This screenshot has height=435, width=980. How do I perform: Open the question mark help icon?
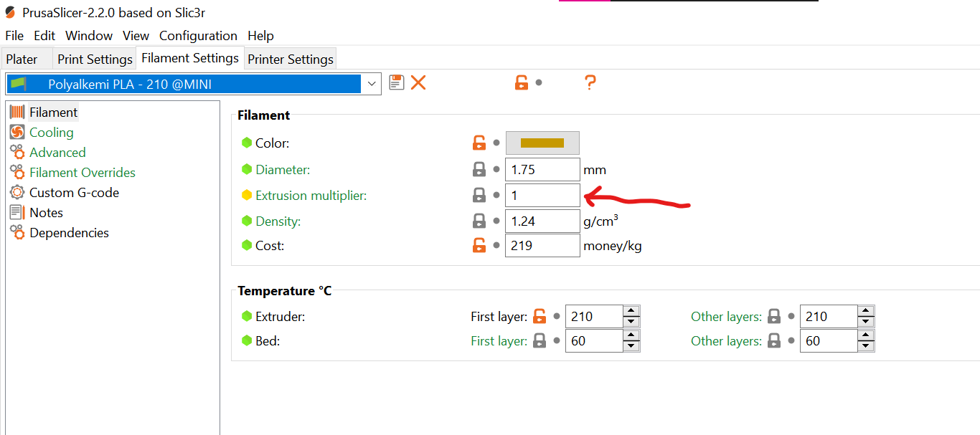[590, 82]
